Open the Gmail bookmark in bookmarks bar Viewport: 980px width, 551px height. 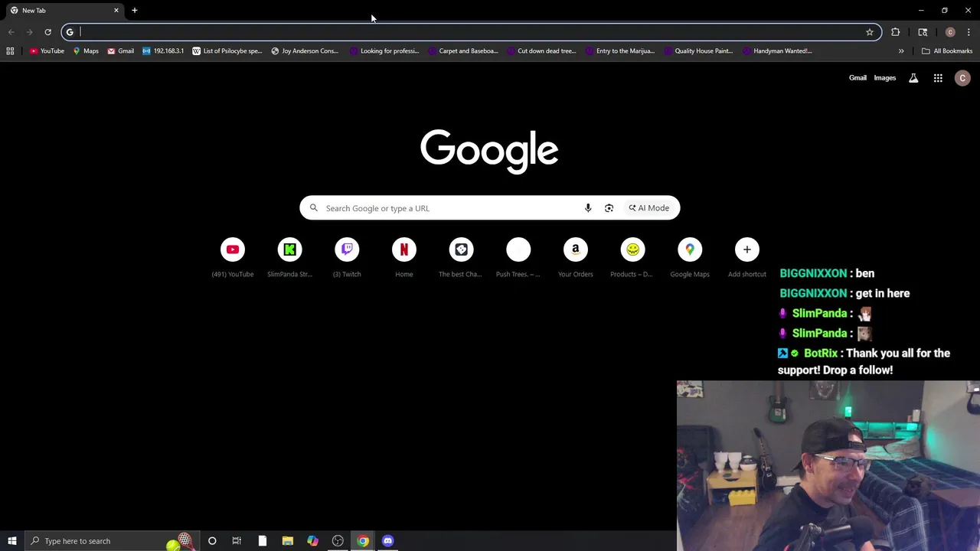pos(121,51)
